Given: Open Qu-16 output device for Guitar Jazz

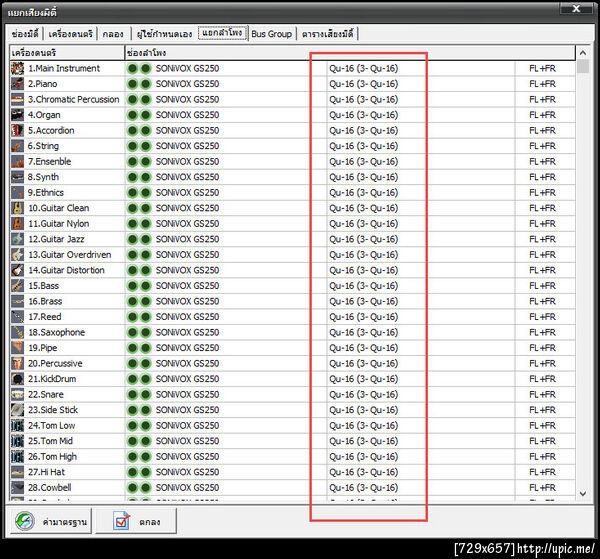Looking at the screenshot, I should (364, 239).
